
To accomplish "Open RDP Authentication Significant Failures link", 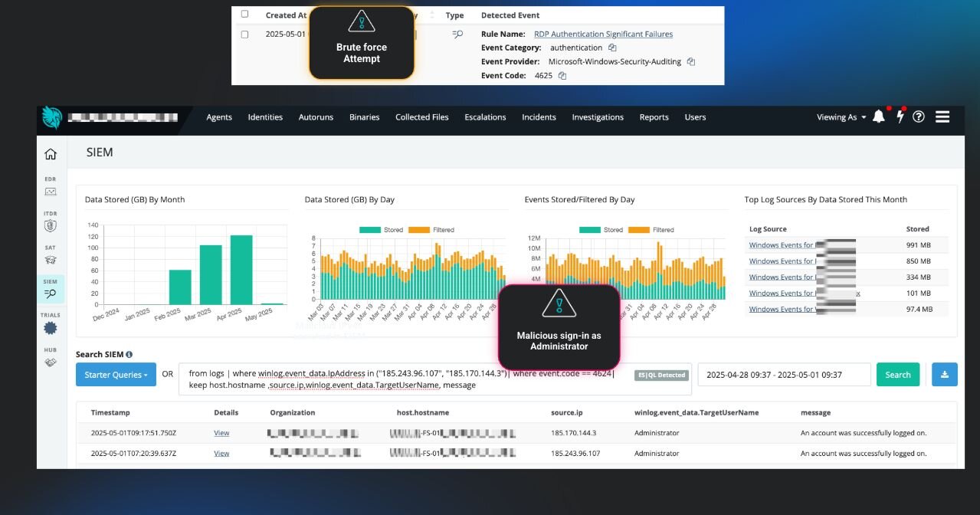I will 603,34.
